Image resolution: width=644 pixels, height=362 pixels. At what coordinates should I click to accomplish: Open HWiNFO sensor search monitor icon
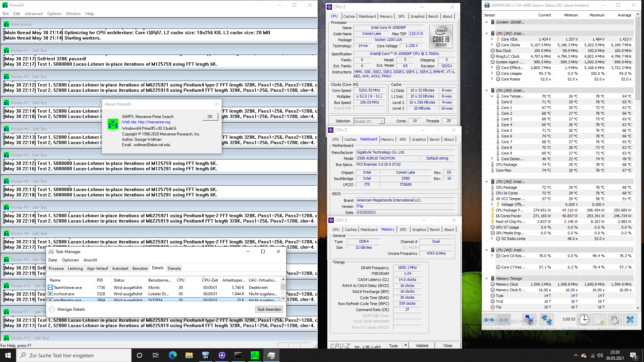[x=529, y=320]
